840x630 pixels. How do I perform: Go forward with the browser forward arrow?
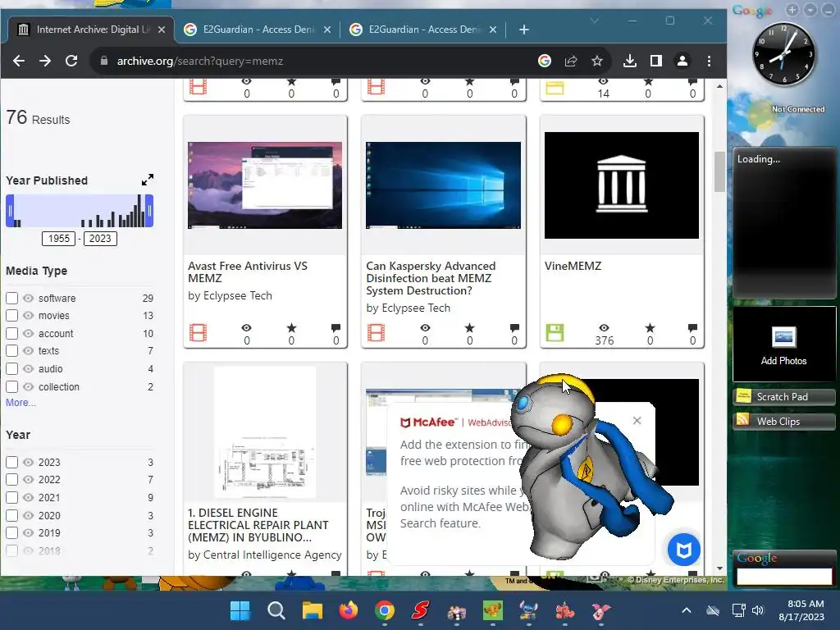click(x=45, y=61)
